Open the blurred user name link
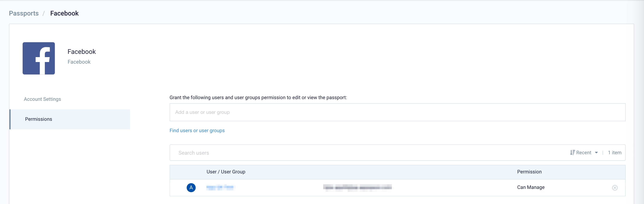The width and height of the screenshot is (644, 204). tap(220, 187)
